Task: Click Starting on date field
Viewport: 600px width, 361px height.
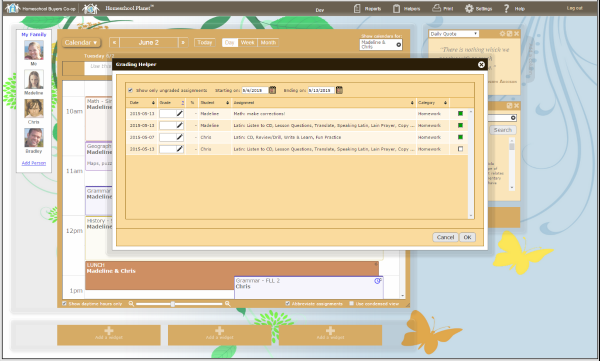Action: pyautogui.click(x=254, y=90)
